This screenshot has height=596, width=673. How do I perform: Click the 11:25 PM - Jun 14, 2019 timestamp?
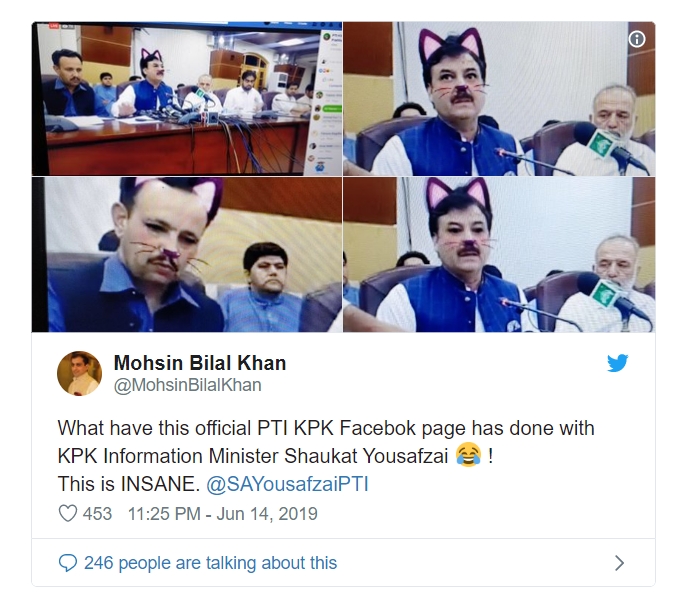click(x=223, y=514)
